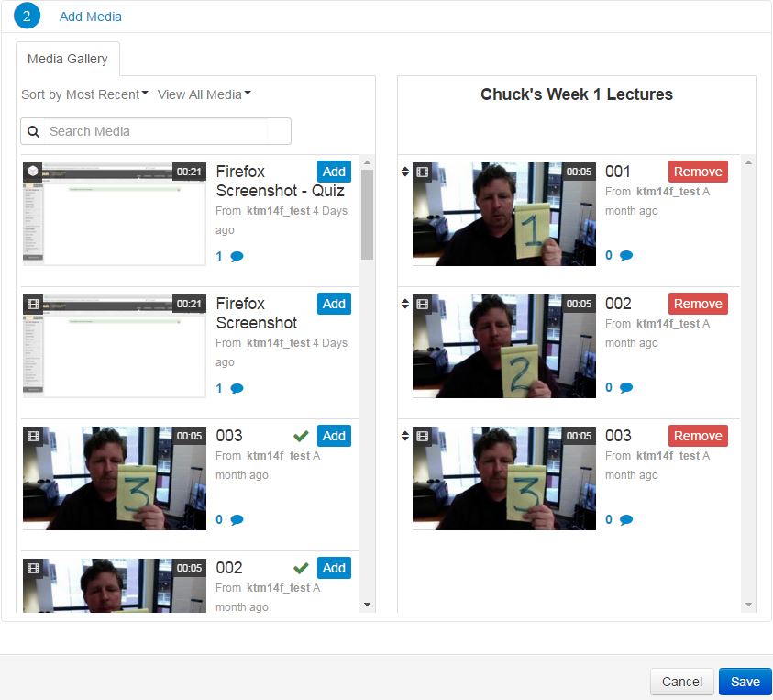Save Chuck's Week 1 Lectures playlist

point(745,682)
